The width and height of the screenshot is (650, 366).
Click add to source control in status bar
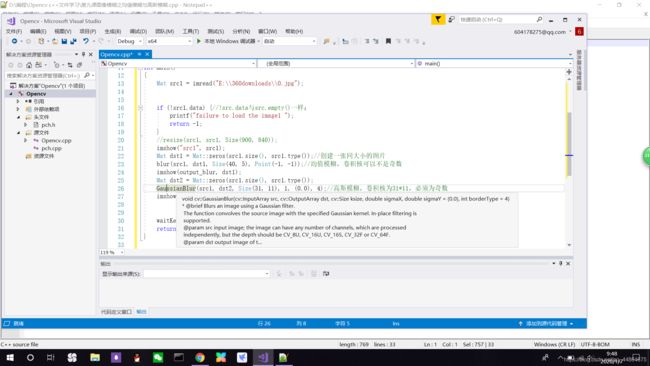tap(546, 323)
